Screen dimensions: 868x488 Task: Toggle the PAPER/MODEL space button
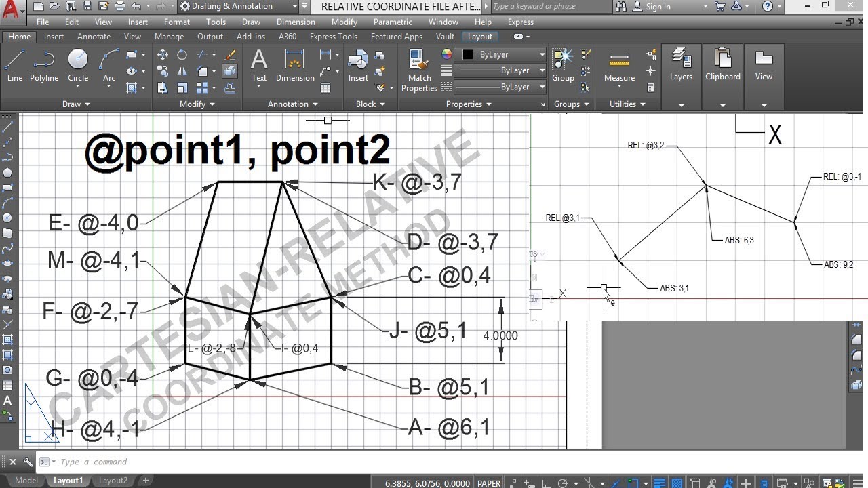489,483
